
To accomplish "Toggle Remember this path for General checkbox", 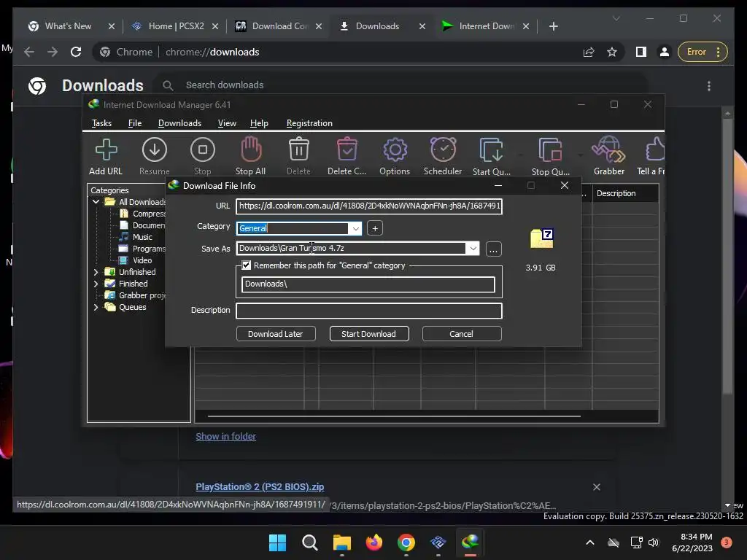I will 247,265.
